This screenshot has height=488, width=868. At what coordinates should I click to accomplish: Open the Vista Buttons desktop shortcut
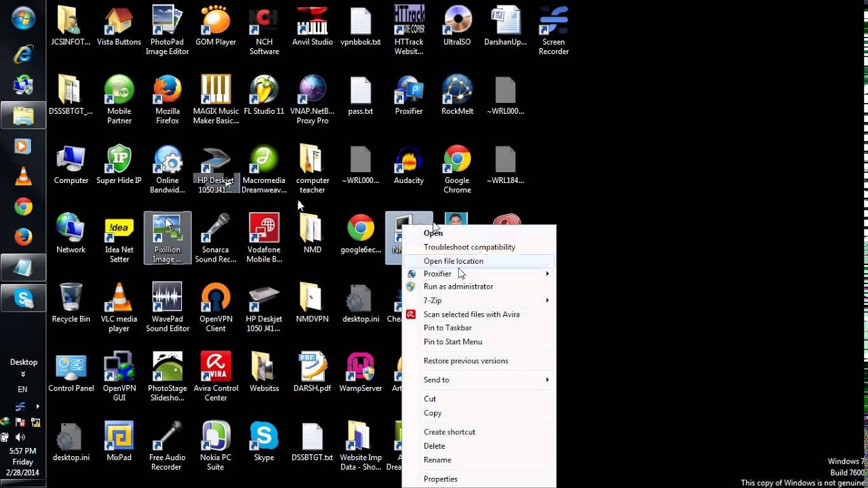(119, 26)
